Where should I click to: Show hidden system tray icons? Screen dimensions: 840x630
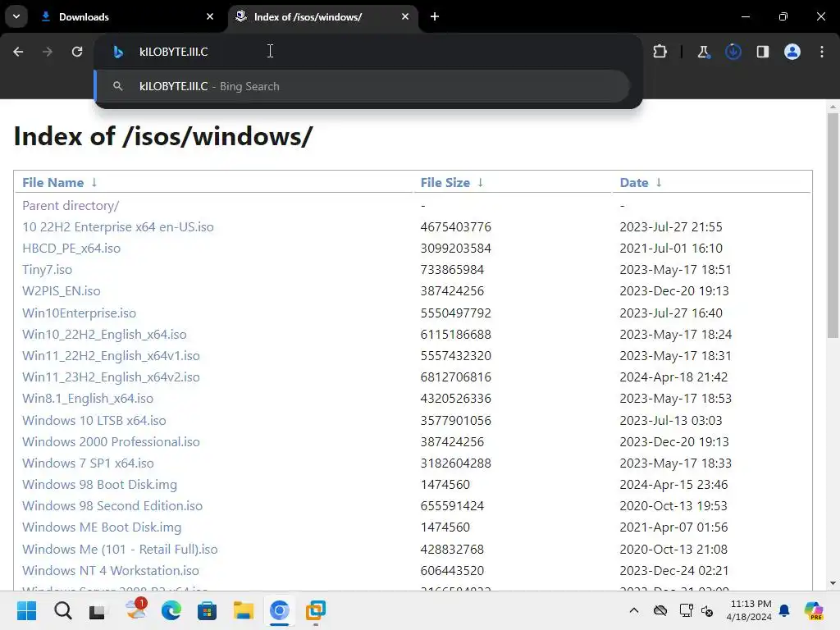point(634,610)
